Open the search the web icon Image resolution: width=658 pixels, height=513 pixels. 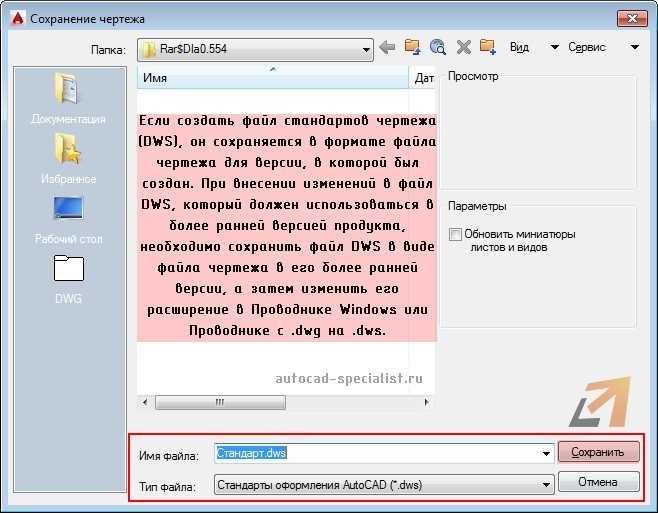[438, 47]
